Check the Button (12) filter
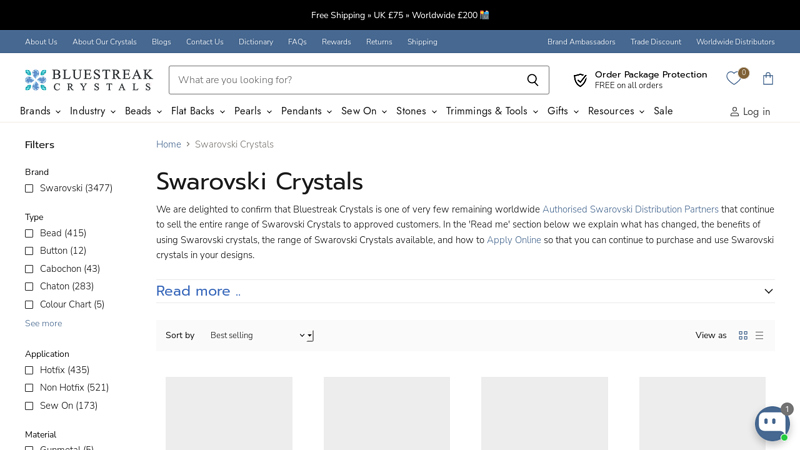 pyautogui.click(x=29, y=251)
